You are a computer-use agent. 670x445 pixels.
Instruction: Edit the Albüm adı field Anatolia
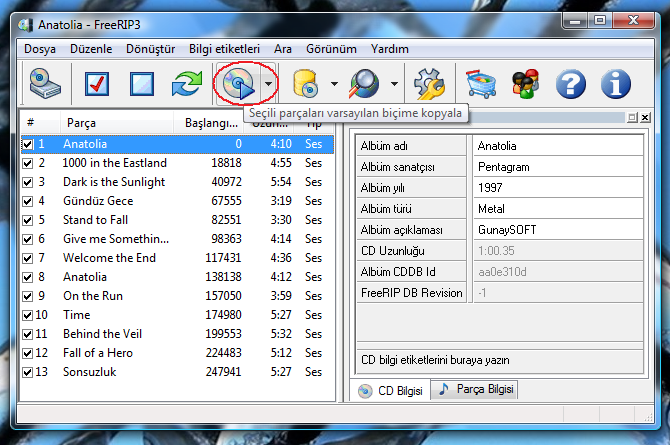(558, 146)
